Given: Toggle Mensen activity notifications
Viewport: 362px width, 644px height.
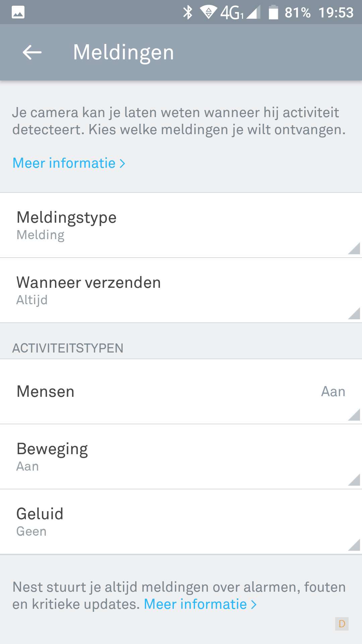Looking at the screenshot, I should (x=181, y=391).
